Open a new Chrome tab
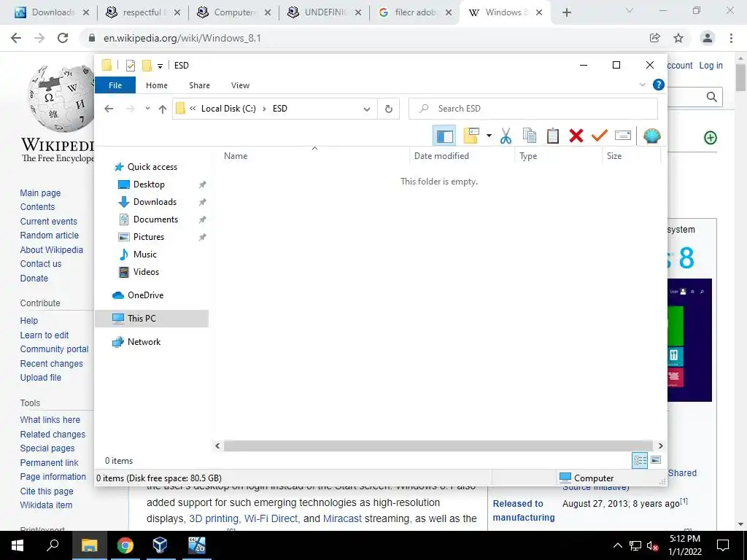The height and width of the screenshot is (560, 747). [x=566, y=13]
